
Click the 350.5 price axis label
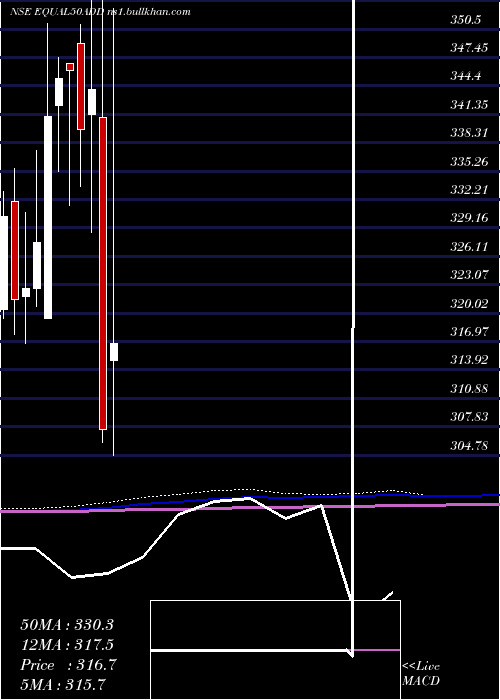[466, 20]
